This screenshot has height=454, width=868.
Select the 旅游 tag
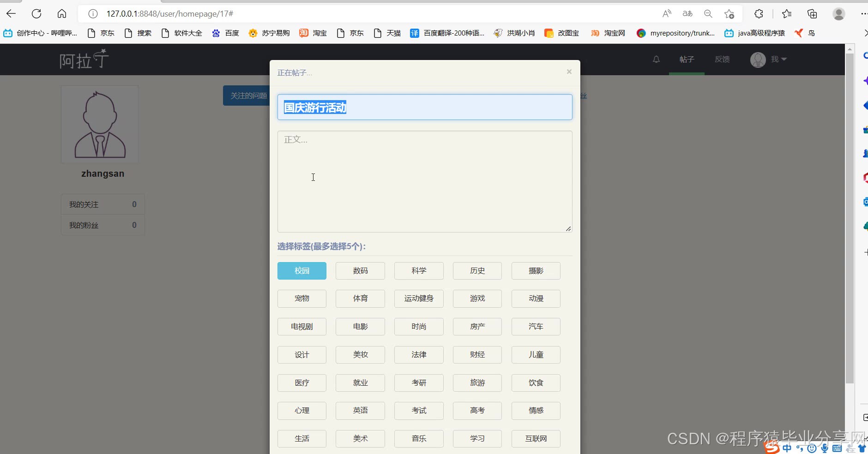coord(477,383)
